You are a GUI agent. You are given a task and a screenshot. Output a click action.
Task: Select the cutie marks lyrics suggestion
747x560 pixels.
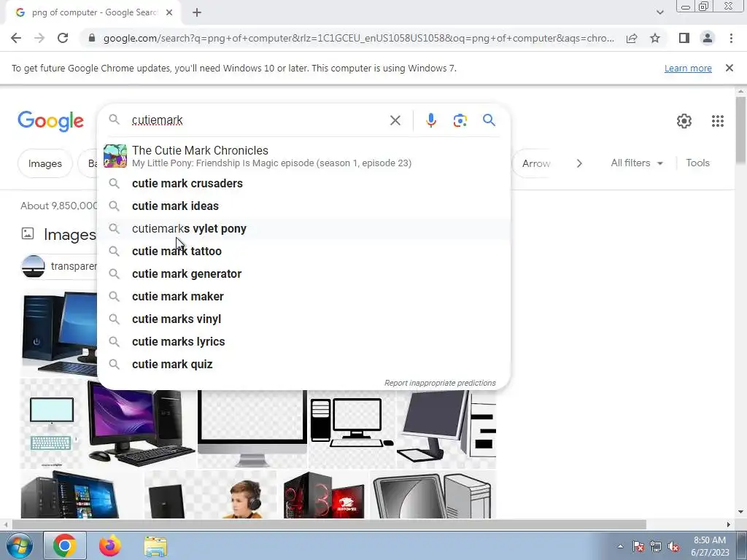(303, 341)
